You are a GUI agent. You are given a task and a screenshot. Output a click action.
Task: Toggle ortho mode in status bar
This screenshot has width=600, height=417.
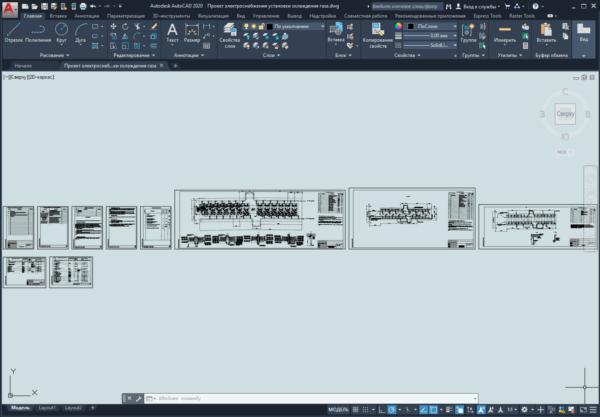(x=382, y=410)
